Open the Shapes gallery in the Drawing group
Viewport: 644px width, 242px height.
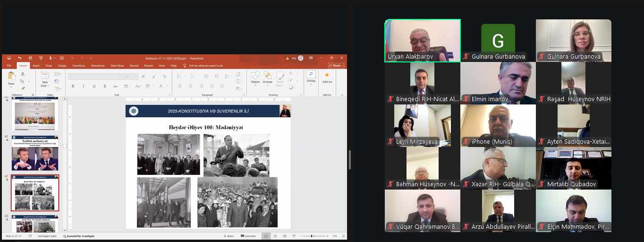(255, 77)
